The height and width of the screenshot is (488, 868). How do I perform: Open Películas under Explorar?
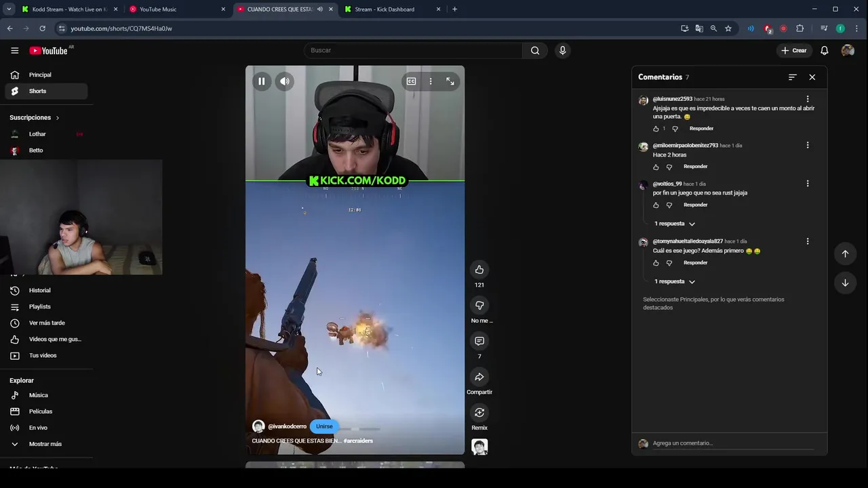45,411
